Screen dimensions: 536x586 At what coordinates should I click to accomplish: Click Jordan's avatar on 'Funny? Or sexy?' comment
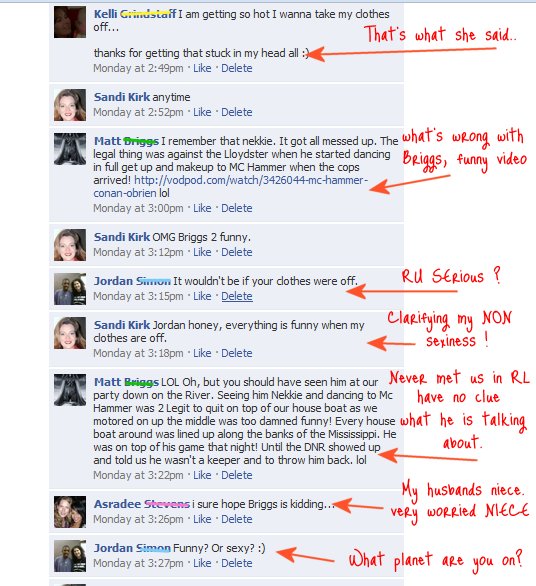tap(70, 556)
